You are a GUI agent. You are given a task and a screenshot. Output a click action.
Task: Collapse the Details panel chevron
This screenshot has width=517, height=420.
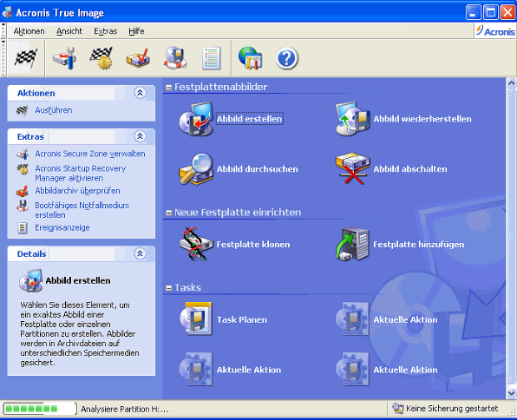point(141,253)
